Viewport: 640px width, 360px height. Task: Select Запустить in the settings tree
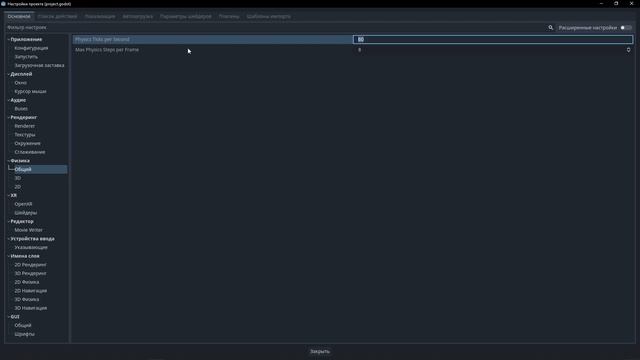pos(26,57)
